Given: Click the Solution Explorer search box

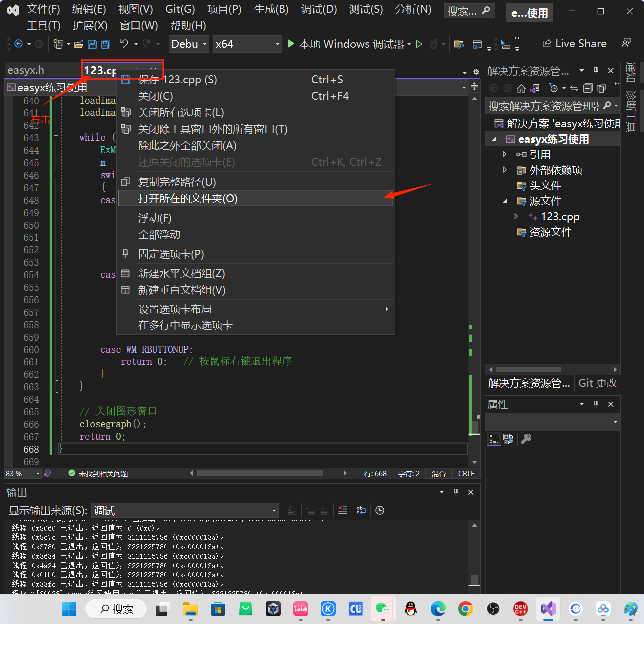Looking at the screenshot, I should (545, 105).
